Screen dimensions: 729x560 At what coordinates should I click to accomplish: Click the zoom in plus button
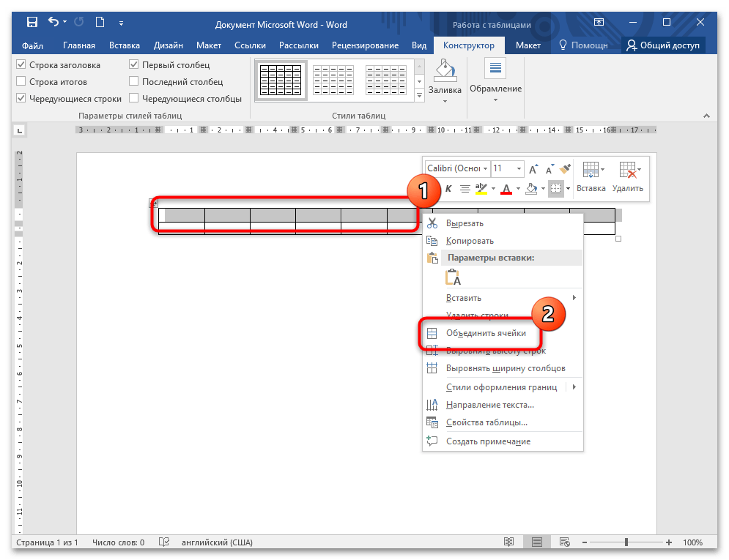pos(669,542)
